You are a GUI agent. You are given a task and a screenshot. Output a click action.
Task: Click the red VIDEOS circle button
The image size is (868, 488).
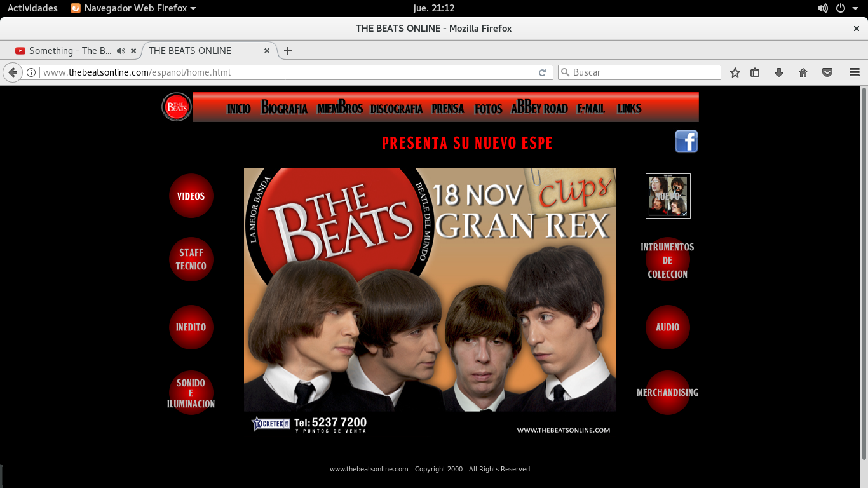pos(191,196)
